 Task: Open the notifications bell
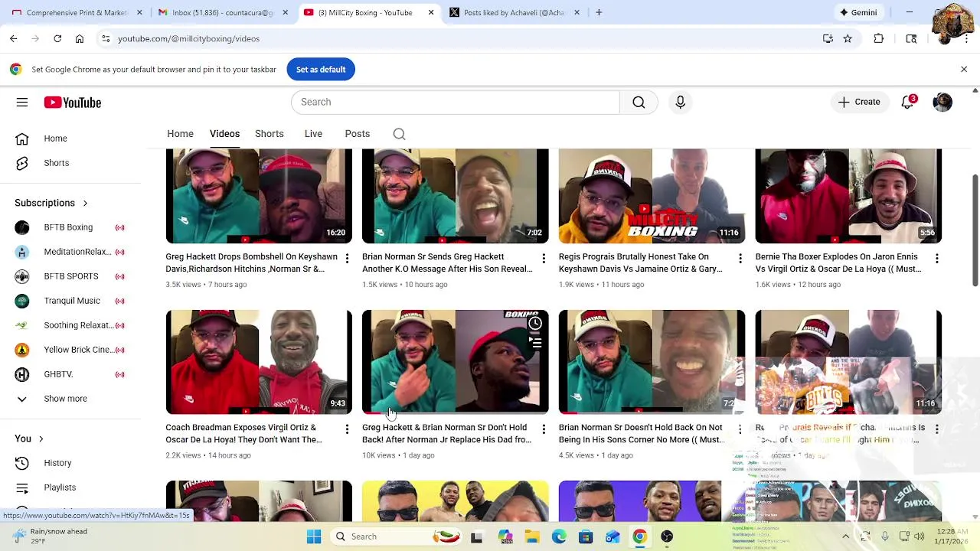pos(907,102)
